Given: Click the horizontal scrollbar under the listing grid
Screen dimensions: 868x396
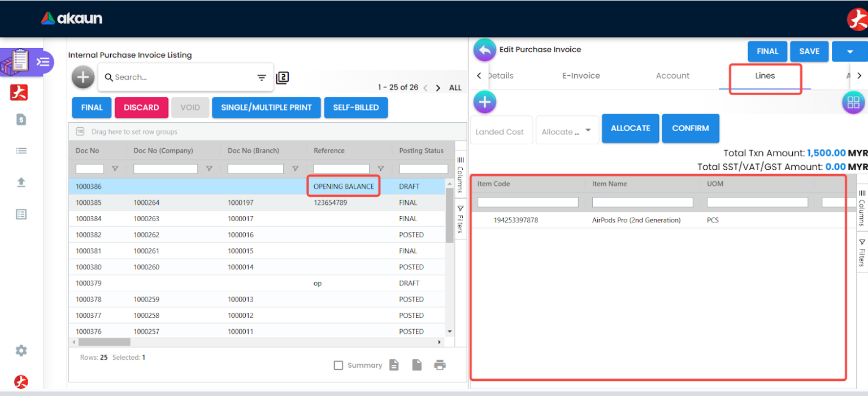Looking at the screenshot, I should click(x=104, y=342).
